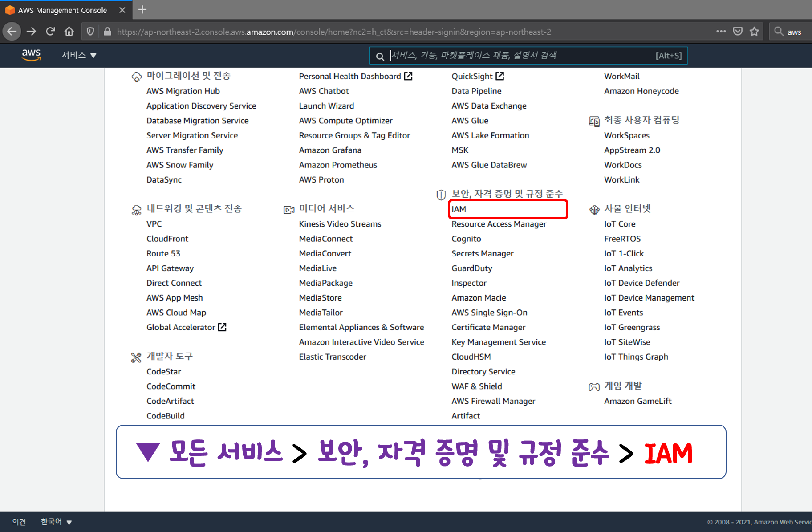The height and width of the screenshot is (532, 812).
Task: Reload the page with the refresh icon
Action: [x=50, y=32]
